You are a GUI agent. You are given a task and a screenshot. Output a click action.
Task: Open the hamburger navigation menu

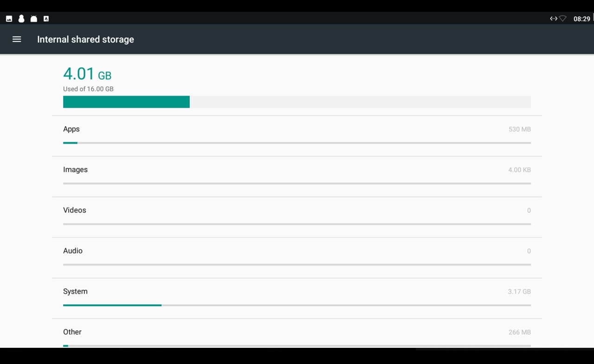[x=17, y=39]
